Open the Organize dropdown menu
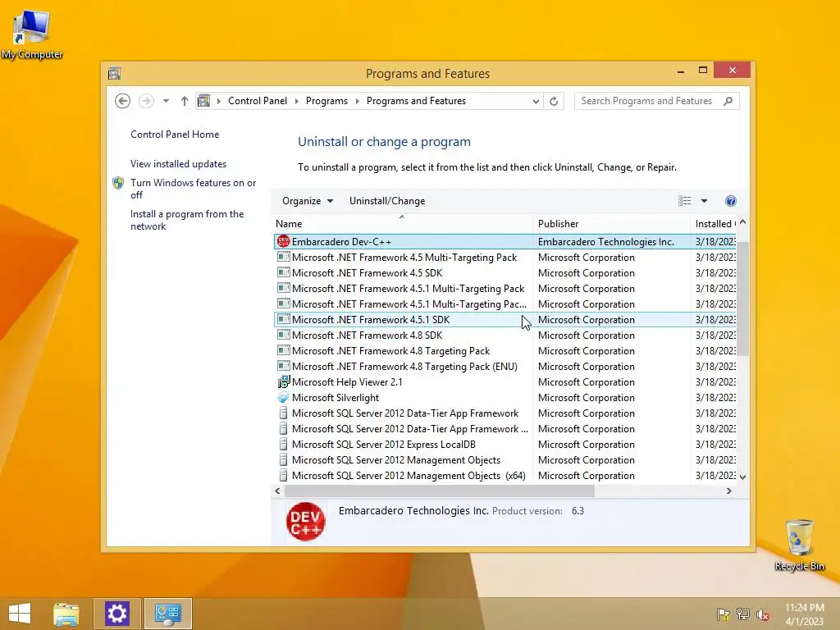 (x=308, y=201)
